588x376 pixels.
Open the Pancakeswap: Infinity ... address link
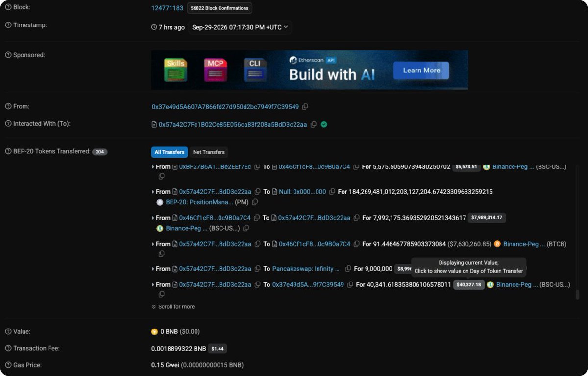point(306,269)
